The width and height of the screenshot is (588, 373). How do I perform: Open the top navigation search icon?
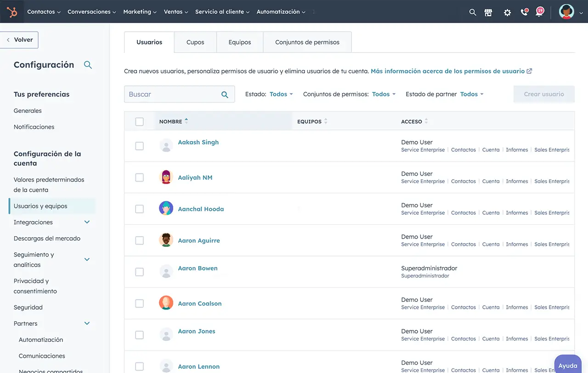point(473,12)
